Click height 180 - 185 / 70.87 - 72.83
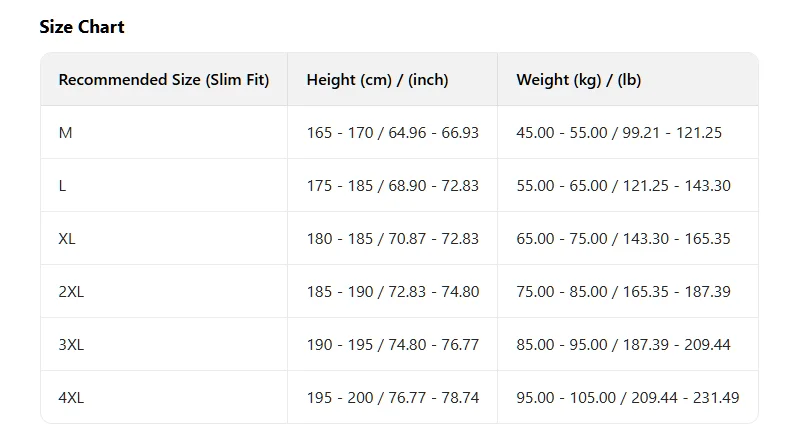This screenshot has width=791, height=444. (392, 238)
